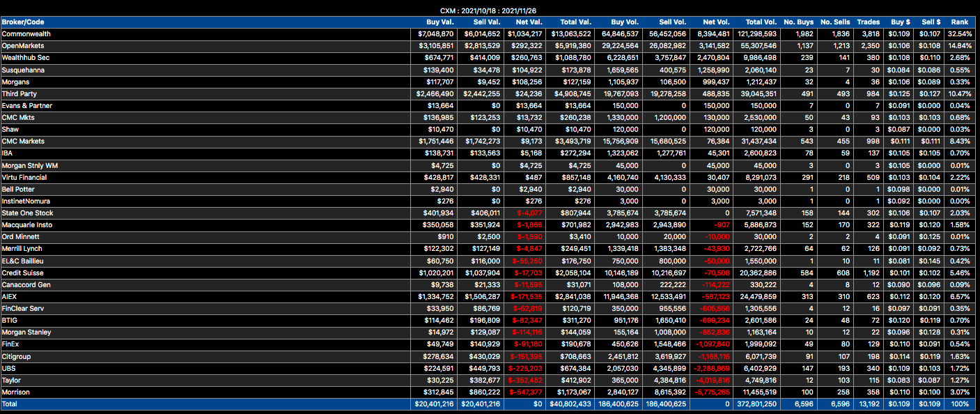The width and height of the screenshot is (980, 414).
Task: Click the Ord Minnett broker name
Action: tap(20, 237)
